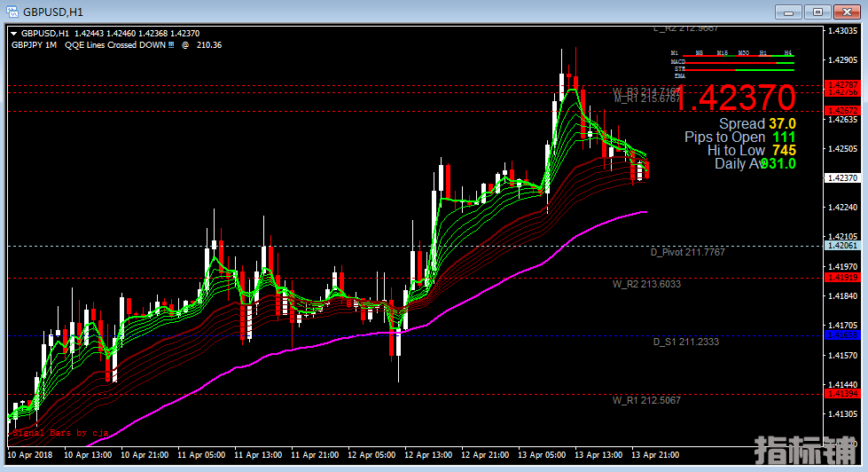This screenshot has height=472, width=868.
Task: Click the GBPUSD,H1 title bar text
Action: [x=53, y=12]
